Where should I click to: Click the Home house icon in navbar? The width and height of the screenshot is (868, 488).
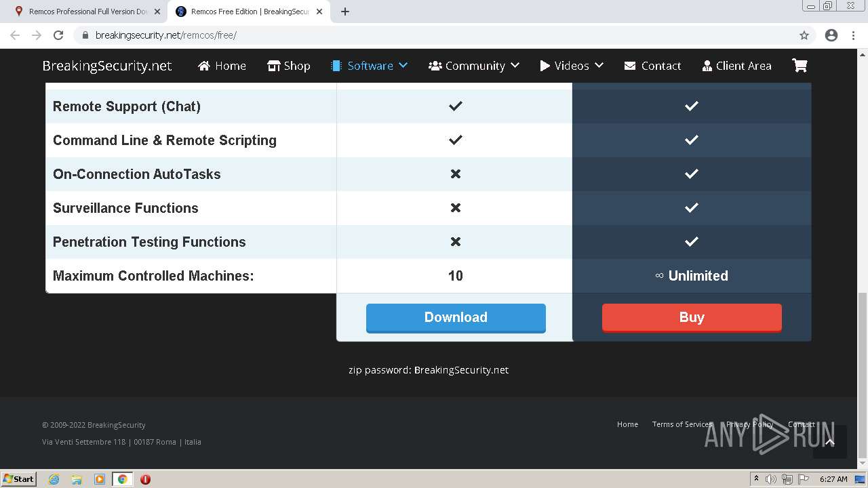click(204, 66)
